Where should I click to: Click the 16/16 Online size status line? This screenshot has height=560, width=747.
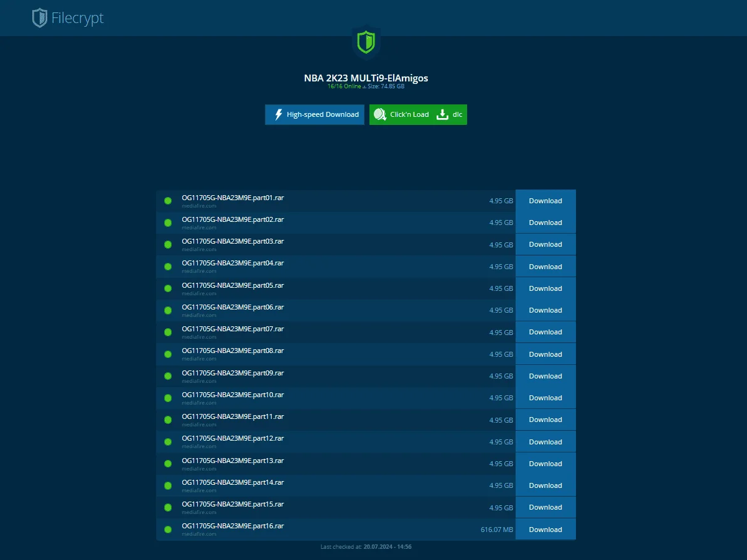pyautogui.click(x=366, y=86)
